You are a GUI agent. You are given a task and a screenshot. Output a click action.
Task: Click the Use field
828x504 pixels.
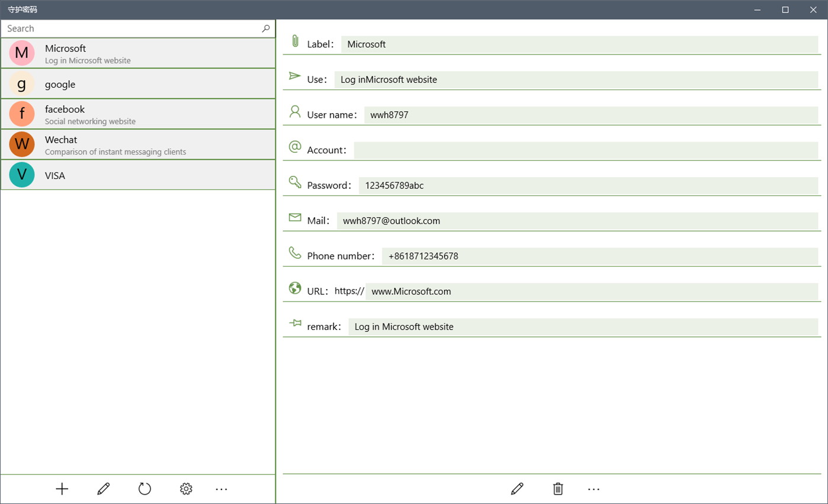point(576,80)
